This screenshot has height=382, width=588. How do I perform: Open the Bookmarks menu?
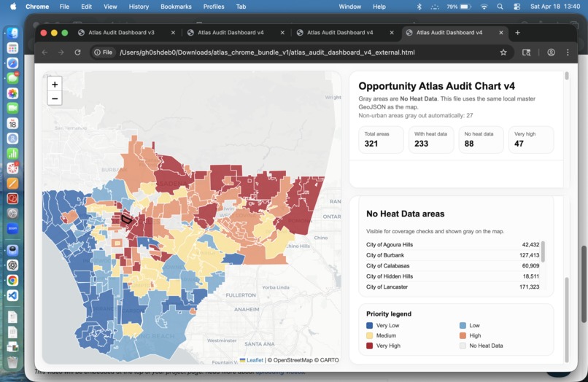point(176,7)
